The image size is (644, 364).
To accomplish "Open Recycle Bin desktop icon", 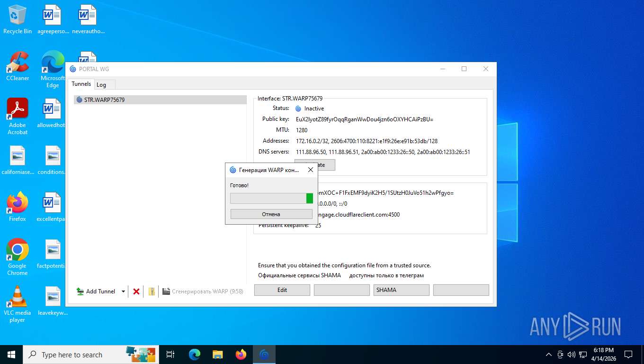I will click(18, 19).
